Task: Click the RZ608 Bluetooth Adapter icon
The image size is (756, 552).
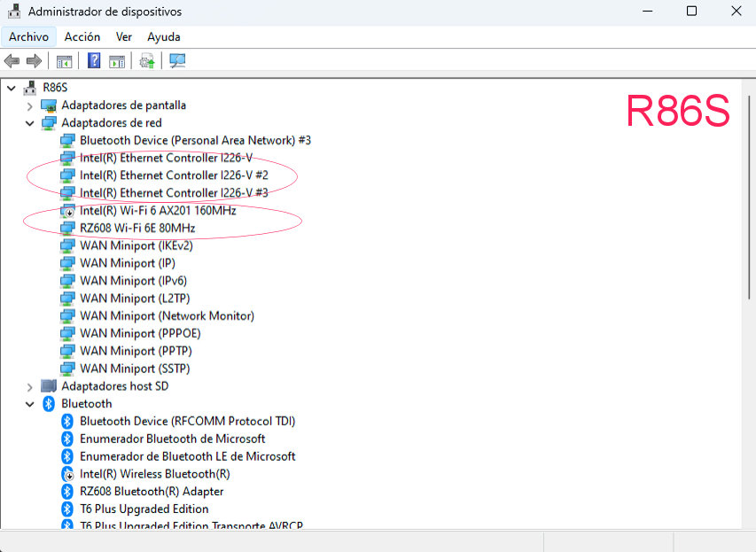Action: 67,492
